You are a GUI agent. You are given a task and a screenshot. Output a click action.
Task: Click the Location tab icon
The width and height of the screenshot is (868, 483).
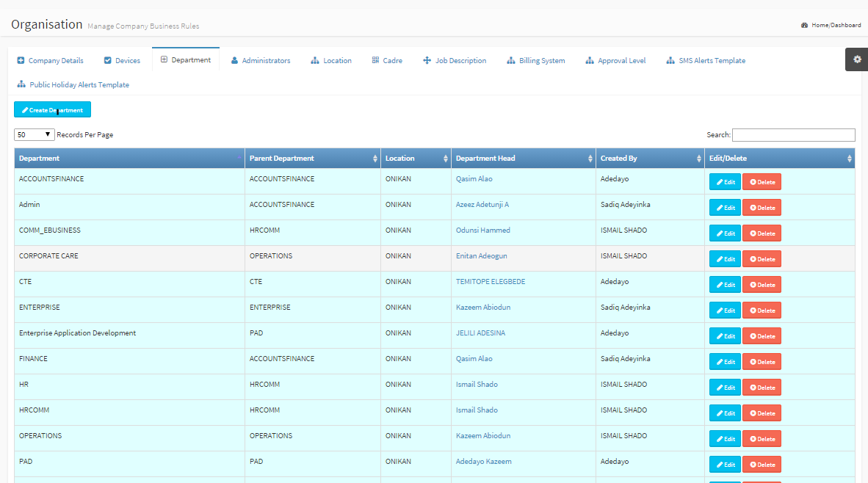click(x=315, y=61)
